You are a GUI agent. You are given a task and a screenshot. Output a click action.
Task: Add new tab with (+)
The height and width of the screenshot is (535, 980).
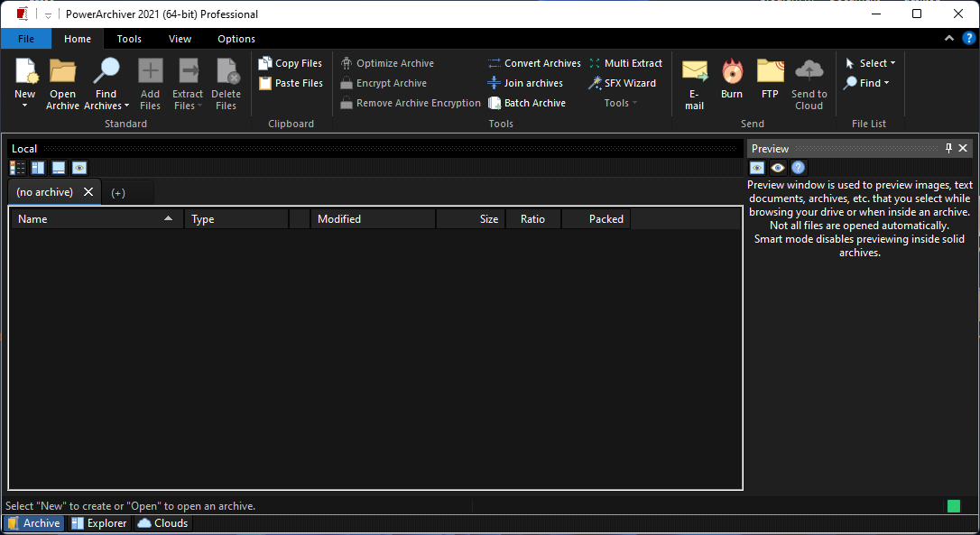click(118, 192)
